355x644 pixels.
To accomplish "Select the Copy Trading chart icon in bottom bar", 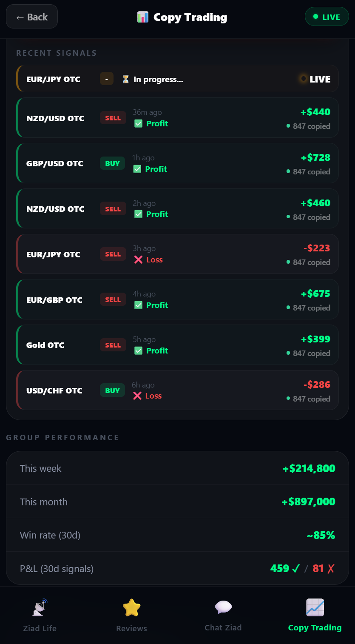I will click(315, 607).
